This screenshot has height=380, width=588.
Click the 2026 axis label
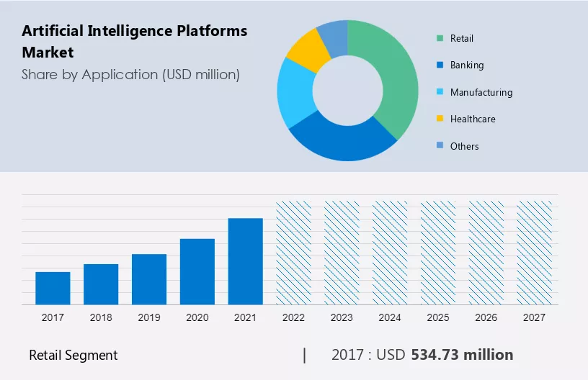(x=486, y=317)
